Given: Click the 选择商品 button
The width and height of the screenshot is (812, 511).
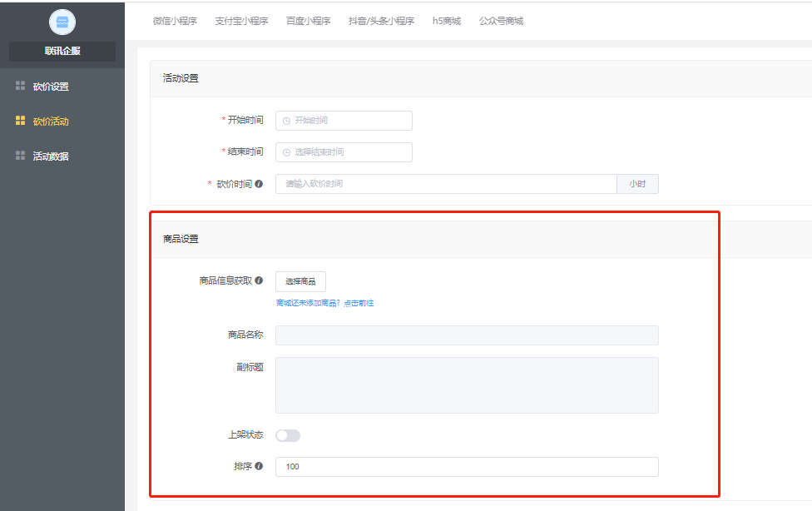Looking at the screenshot, I should [x=300, y=281].
